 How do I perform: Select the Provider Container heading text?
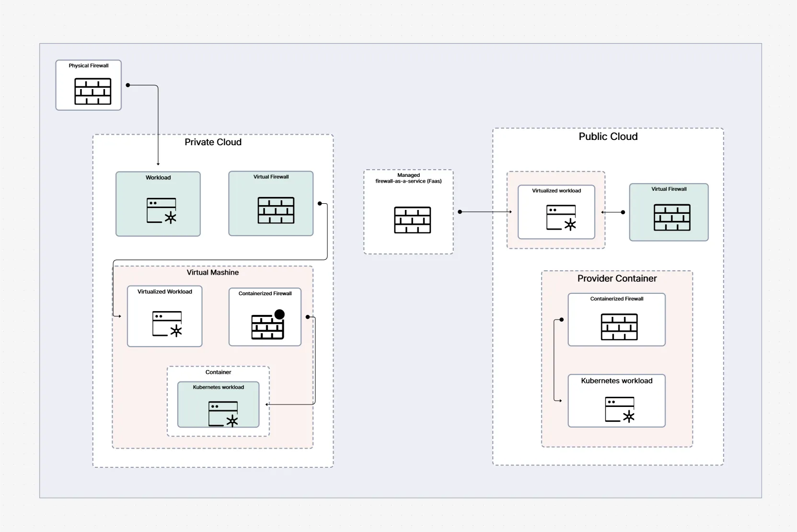point(617,278)
